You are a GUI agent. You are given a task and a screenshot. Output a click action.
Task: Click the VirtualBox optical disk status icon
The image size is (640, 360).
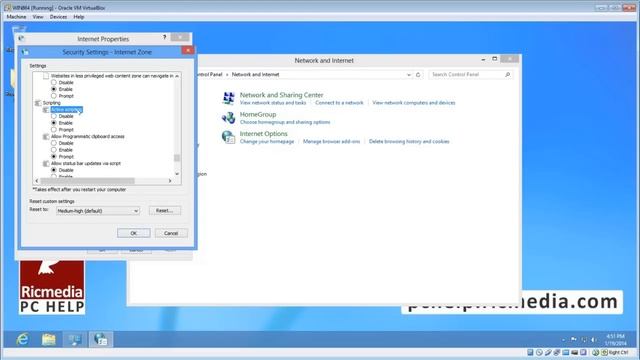(x=539, y=352)
